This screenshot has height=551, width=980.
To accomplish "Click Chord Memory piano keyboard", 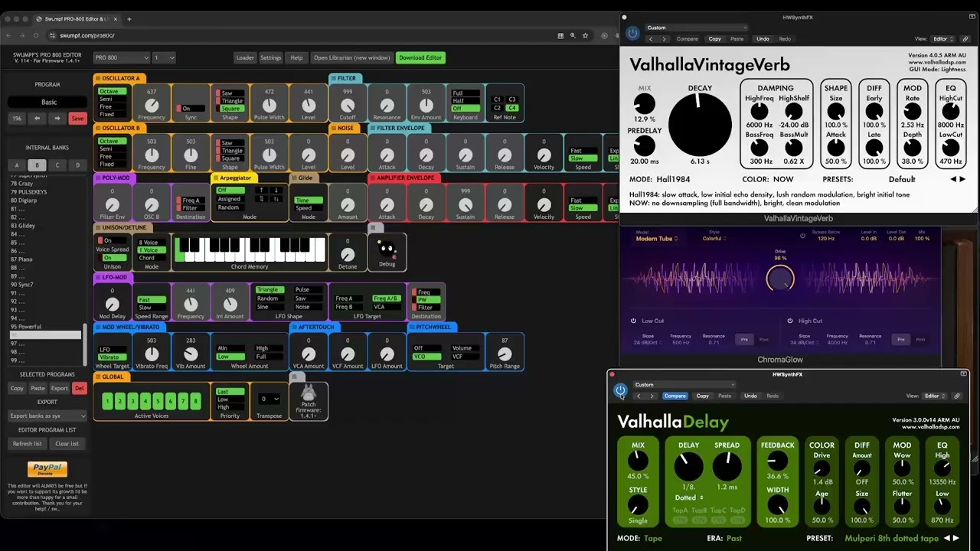I will tap(250, 250).
